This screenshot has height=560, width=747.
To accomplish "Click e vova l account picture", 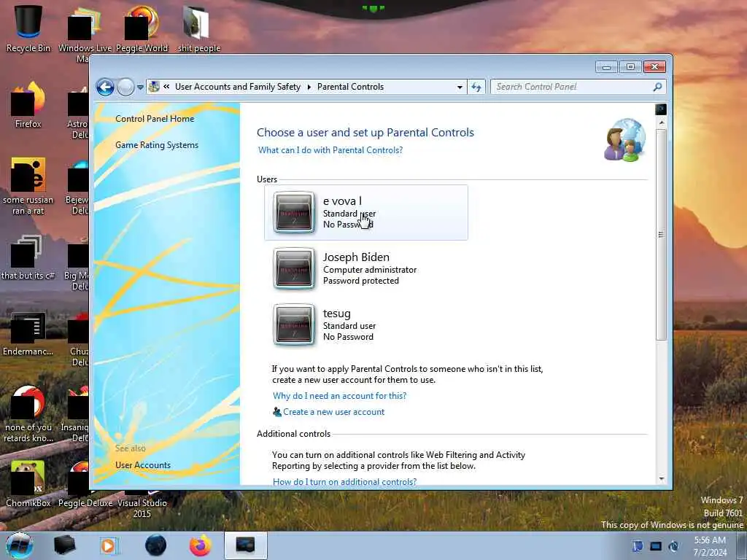I will [x=294, y=212].
